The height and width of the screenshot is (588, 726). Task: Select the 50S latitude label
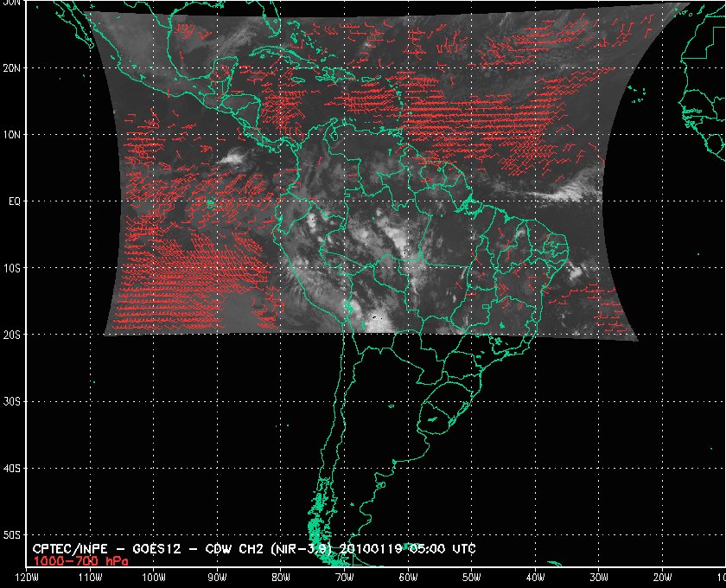click(11, 535)
